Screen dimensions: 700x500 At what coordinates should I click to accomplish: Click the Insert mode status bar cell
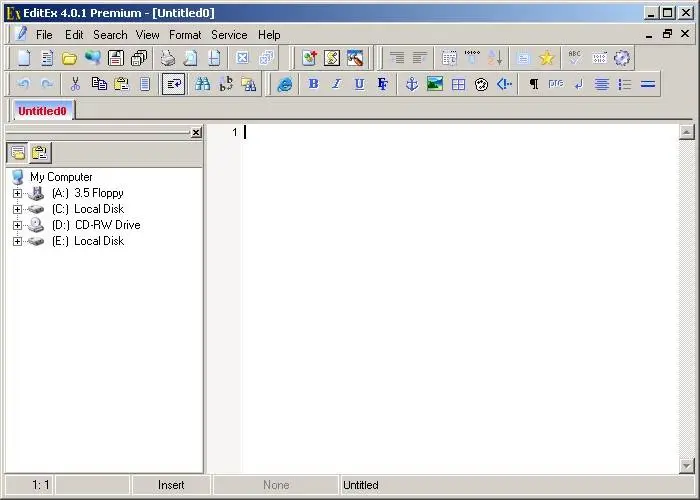[171, 485]
